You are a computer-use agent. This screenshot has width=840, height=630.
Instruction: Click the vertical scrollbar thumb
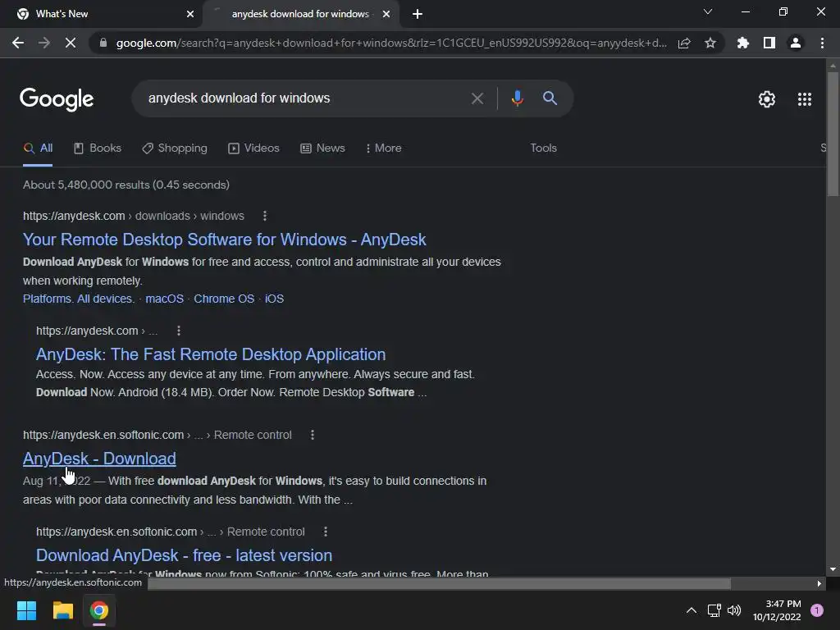pos(833,134)
